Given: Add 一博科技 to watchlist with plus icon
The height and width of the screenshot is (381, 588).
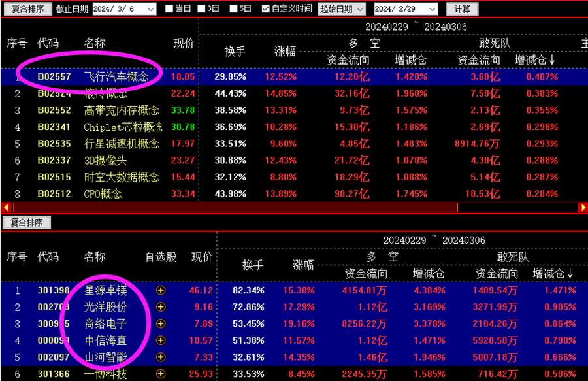Looking at the screenshot, I should pos(160,373).
